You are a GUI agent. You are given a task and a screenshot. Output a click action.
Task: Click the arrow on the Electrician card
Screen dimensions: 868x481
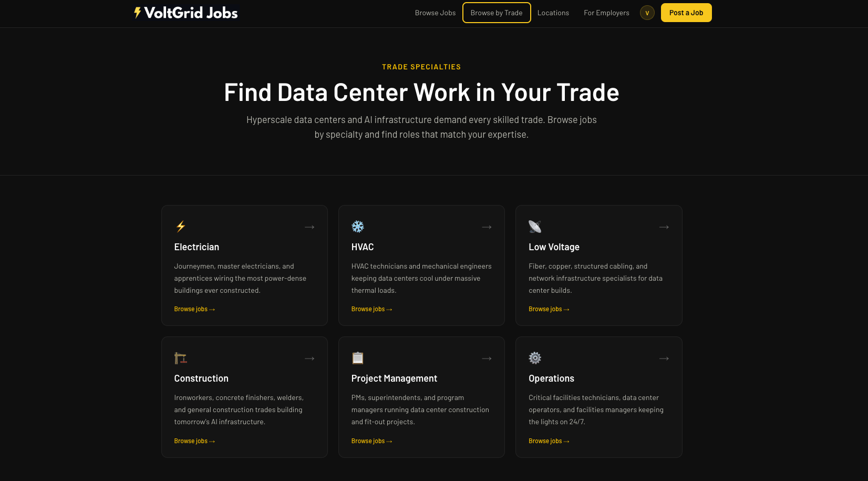[x=309, y=227]
